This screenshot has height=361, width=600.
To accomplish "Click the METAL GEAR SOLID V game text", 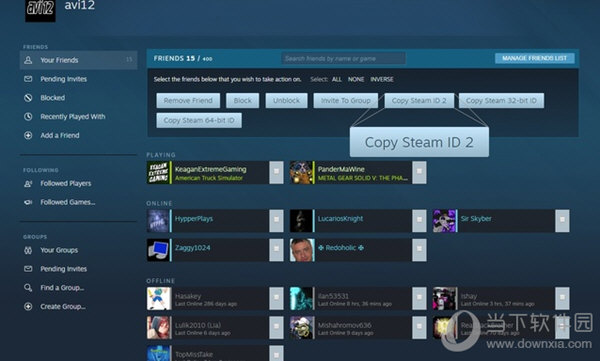I will pos(363,178).
